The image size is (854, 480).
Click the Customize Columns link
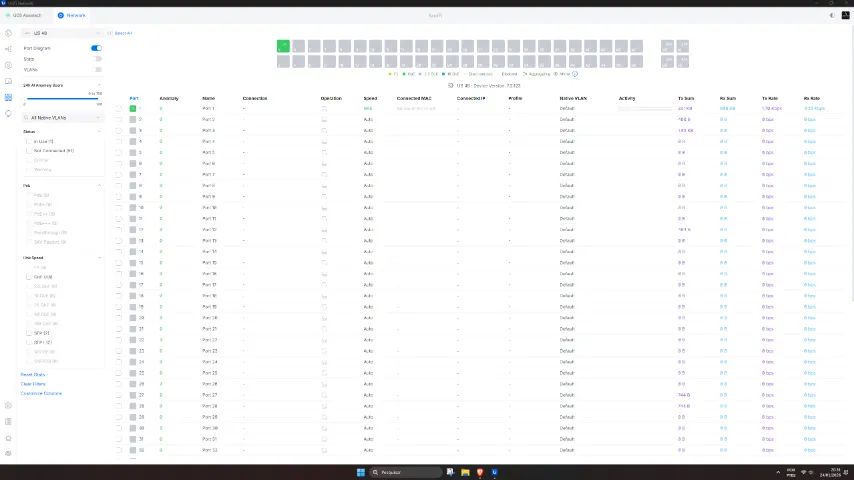click(41, 393)
